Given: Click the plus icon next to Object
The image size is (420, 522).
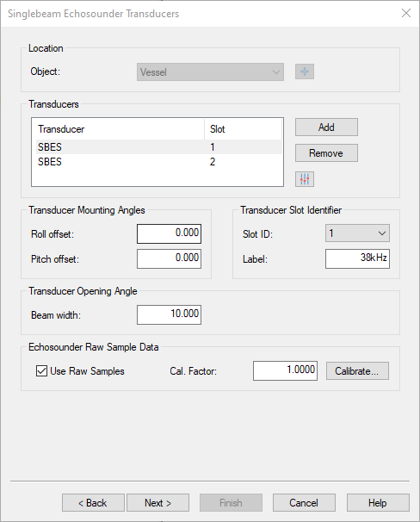Looking at the screenshot, I should (305, 71).
